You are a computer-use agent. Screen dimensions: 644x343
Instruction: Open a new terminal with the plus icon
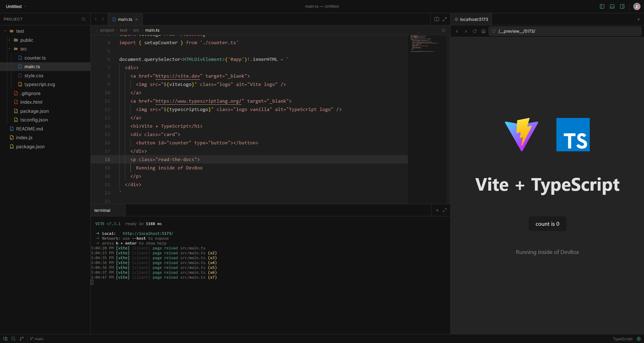437,210
